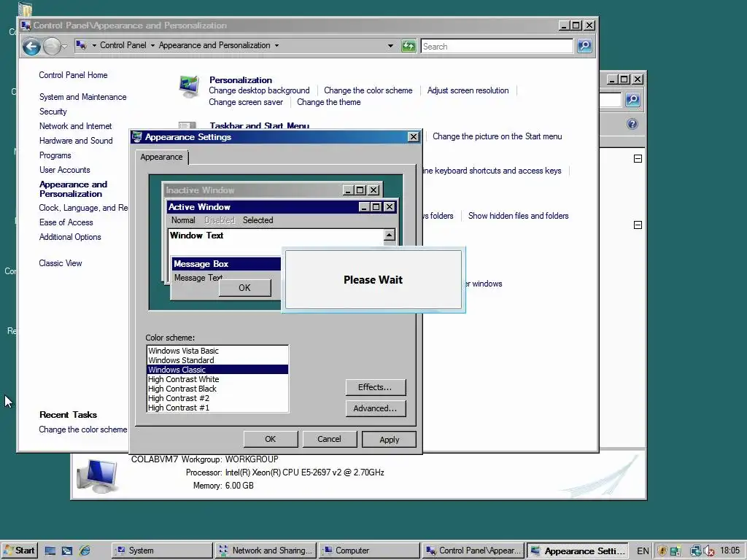Select High Contrast White color scheme

pos(217,379)
